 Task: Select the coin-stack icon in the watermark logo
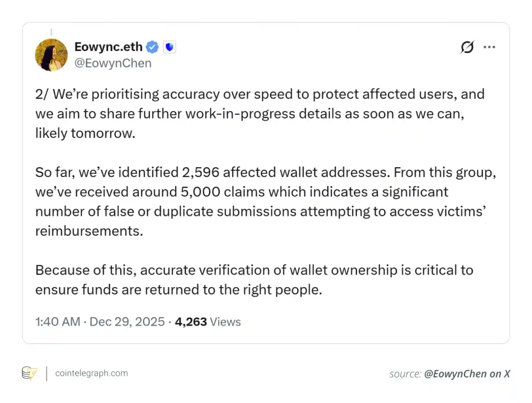(x=25, y=373)
